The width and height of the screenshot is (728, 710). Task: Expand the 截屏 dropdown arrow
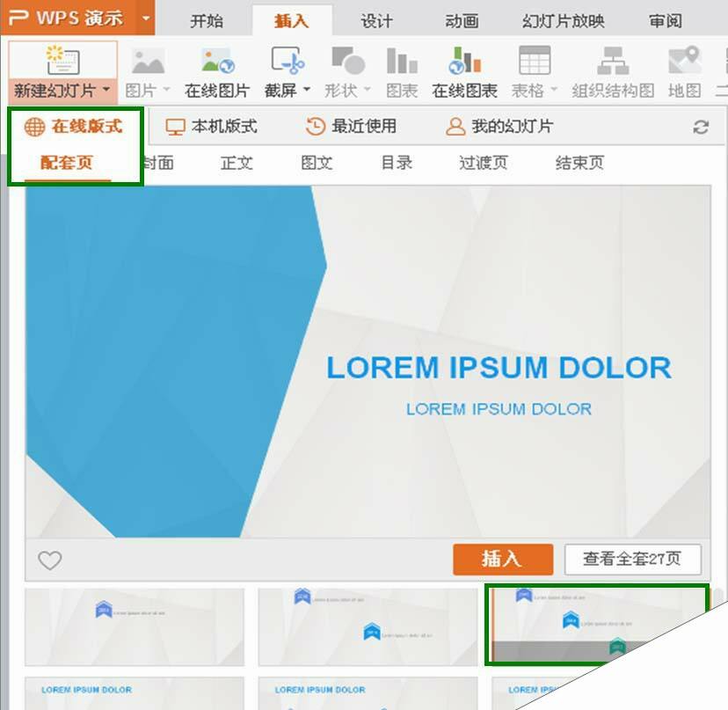(x=307, y=89)
